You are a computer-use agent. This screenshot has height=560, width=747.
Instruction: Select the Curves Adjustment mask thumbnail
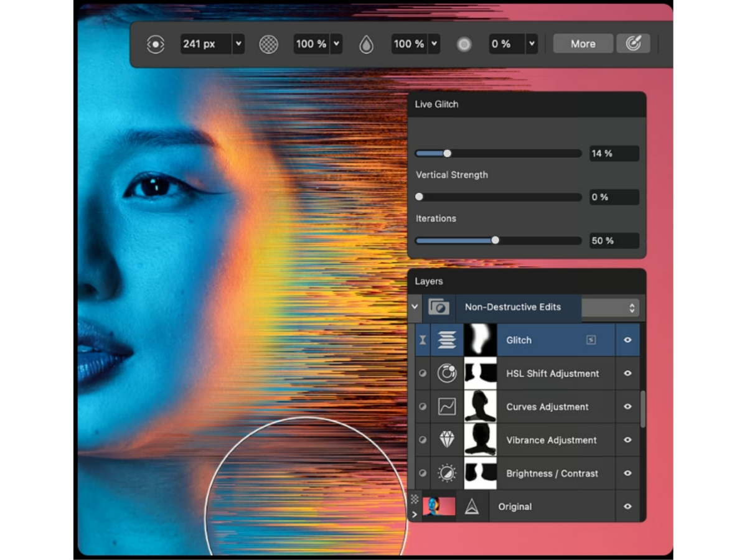click(x=481, y=407)
